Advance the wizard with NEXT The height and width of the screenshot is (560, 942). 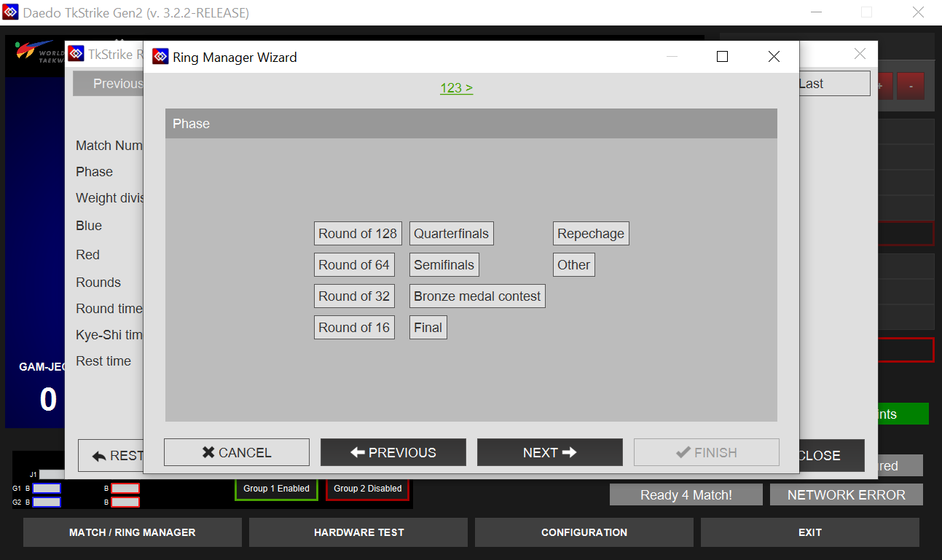[x=549, y=452]
